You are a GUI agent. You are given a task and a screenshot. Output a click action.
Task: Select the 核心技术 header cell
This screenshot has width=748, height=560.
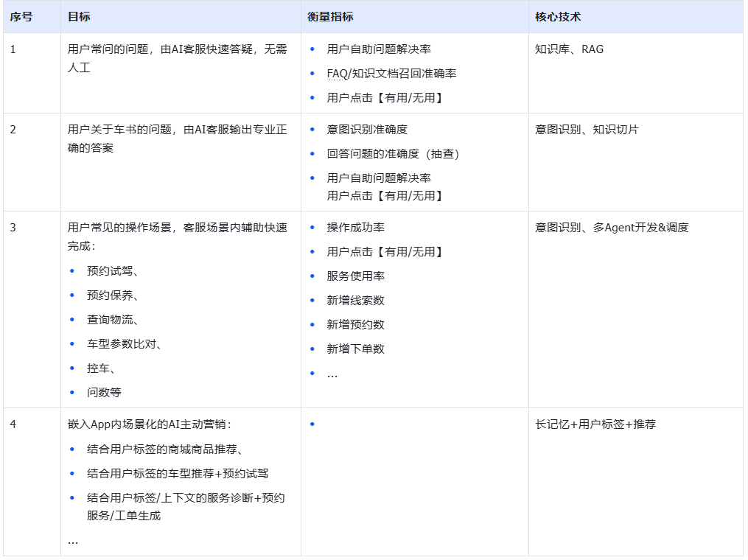click(558, 16)
